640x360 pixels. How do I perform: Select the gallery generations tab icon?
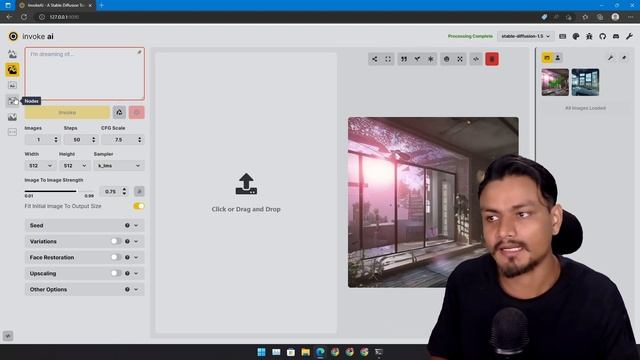[x=547, y=58]
